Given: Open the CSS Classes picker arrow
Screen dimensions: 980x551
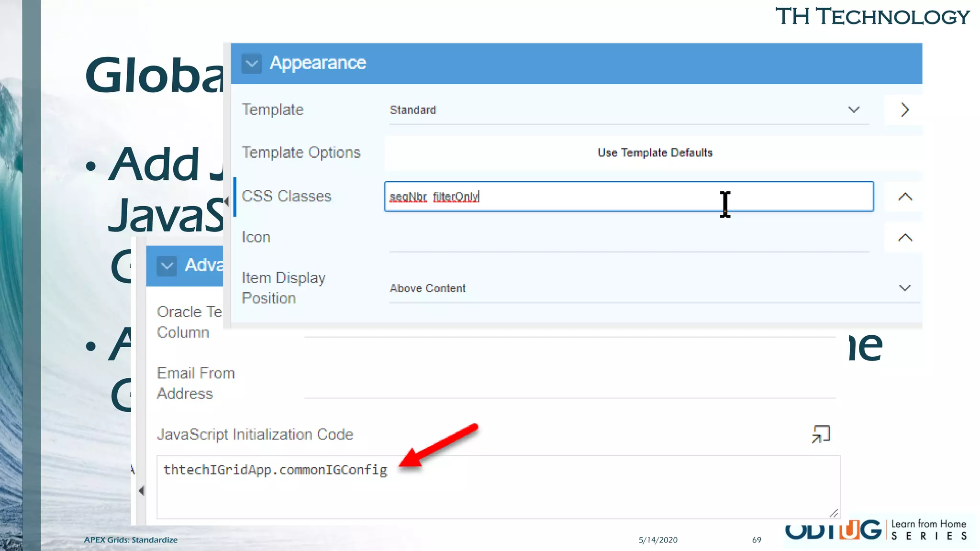Looking at the screenshot, I should click(904, 197).
